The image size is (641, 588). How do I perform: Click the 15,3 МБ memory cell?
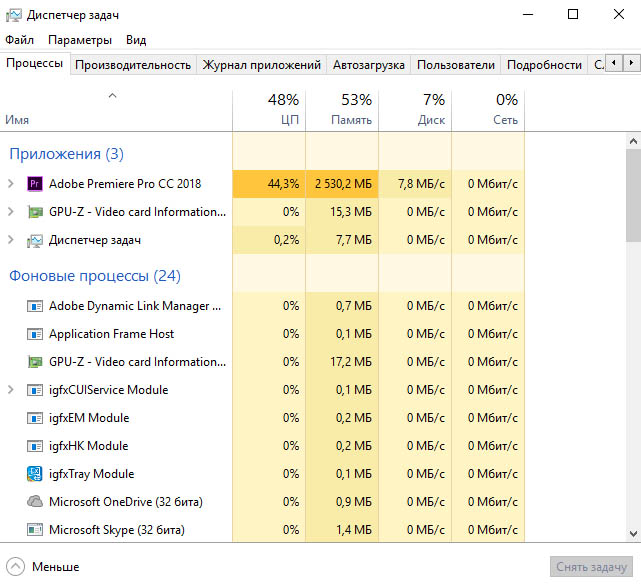(342, 212)
